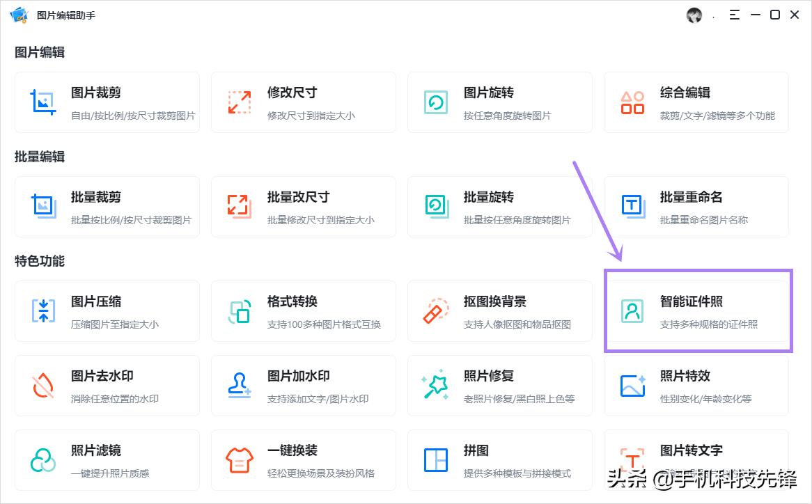Open the 拼图 collage icon
The height and width of the screenshot is (504, 812).
[x=435, y=459]
